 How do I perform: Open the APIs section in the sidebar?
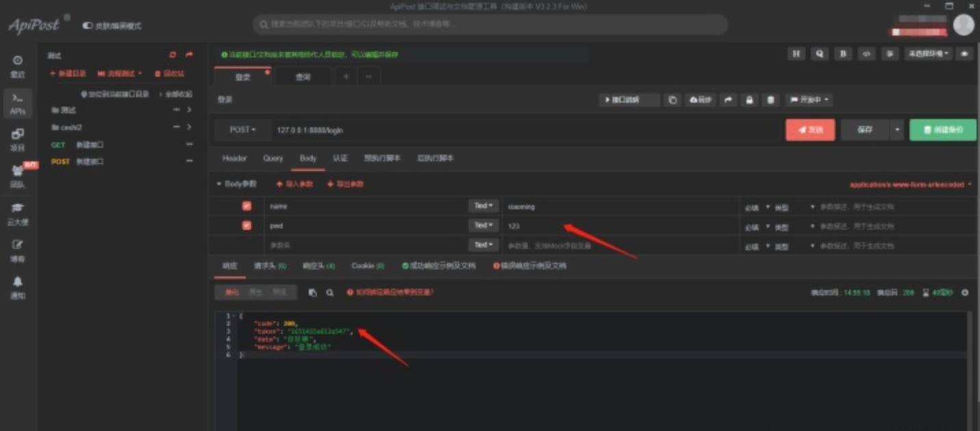point(18,103)
